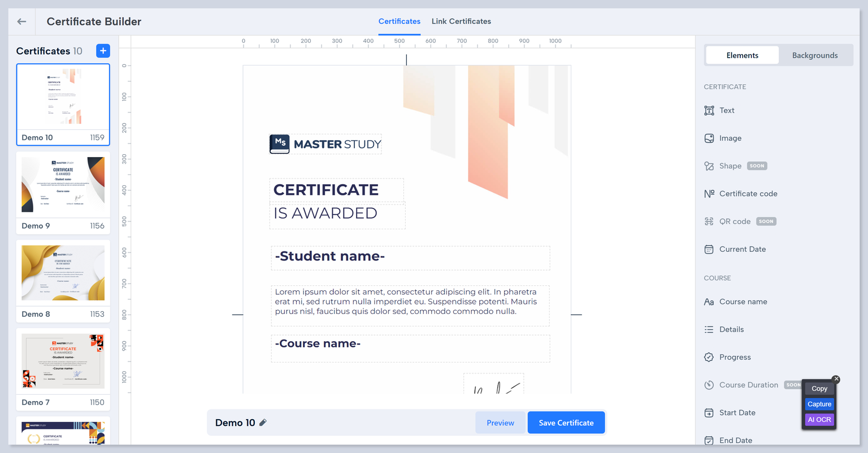This screenshot has width=868, height=453.
Task: Select the Elements tab
Action: tap(742, 55)
